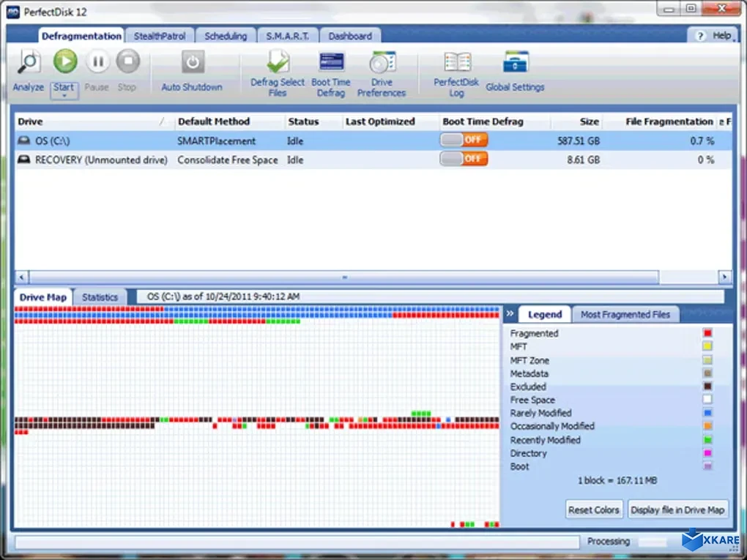
Task: Switch to the Defragmentation tab
Action: pos(81,36)
